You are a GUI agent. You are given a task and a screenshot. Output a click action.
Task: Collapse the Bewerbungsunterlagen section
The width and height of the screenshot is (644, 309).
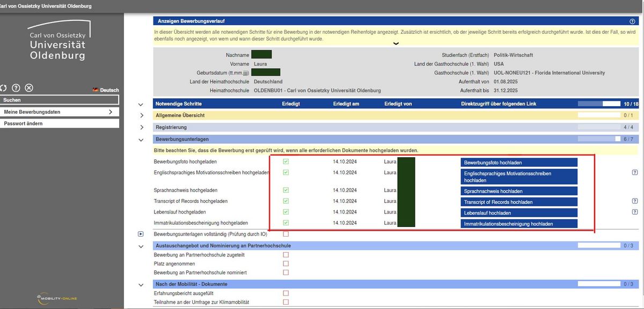tap(142, 139)
